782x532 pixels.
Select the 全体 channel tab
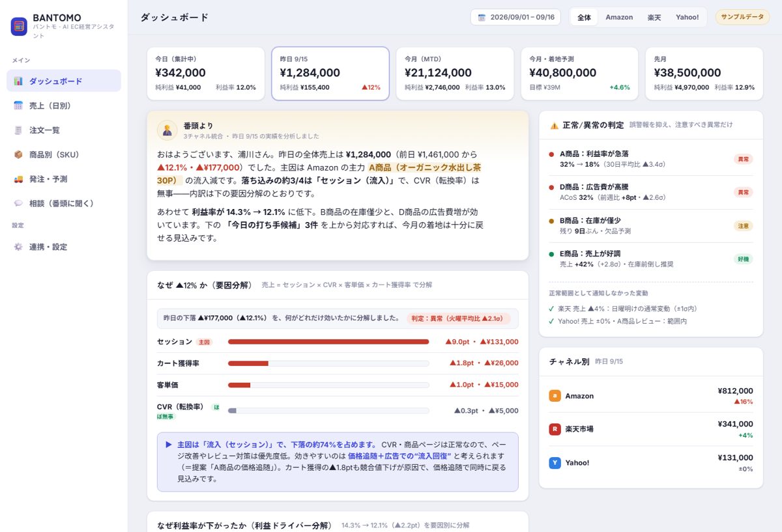585,18
